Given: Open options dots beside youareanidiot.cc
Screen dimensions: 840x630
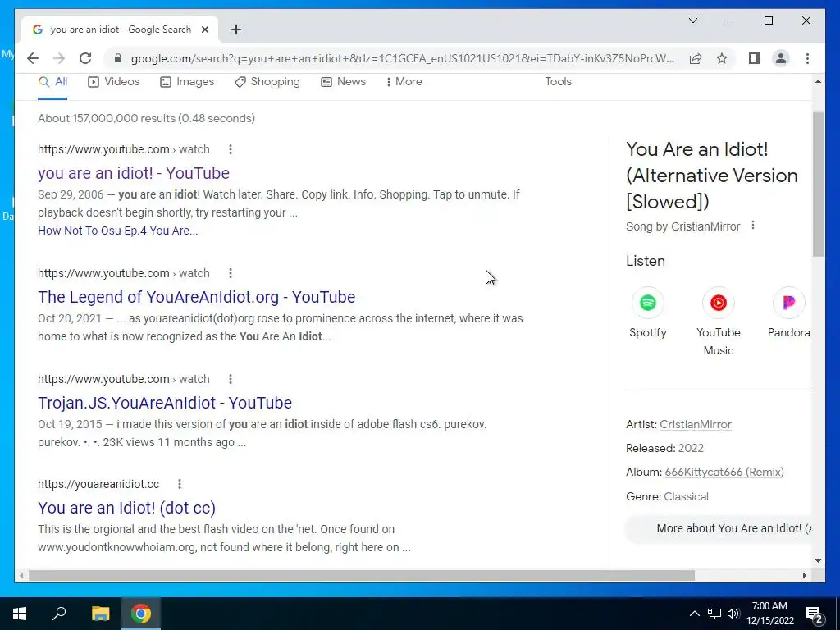Looking at the screenshot, I should 180,484.
